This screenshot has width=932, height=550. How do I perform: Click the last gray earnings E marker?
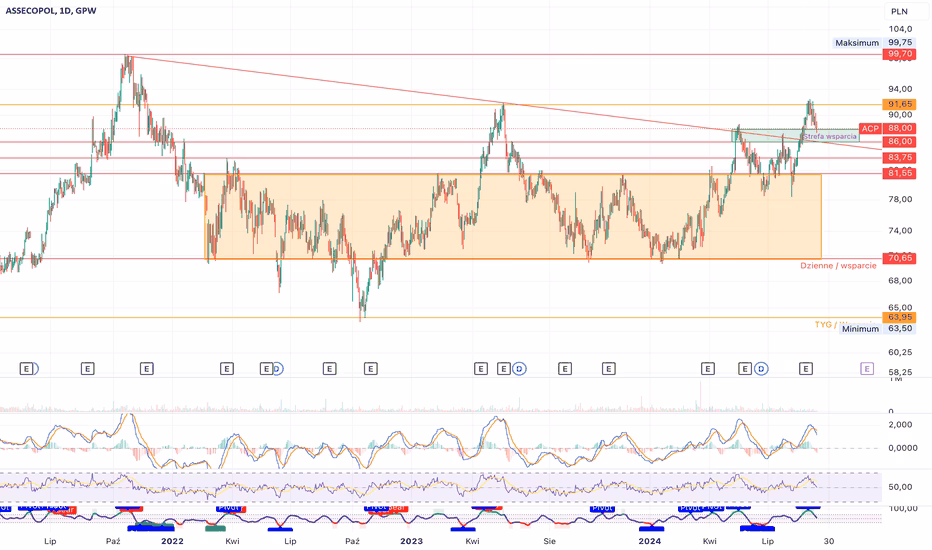805,369
